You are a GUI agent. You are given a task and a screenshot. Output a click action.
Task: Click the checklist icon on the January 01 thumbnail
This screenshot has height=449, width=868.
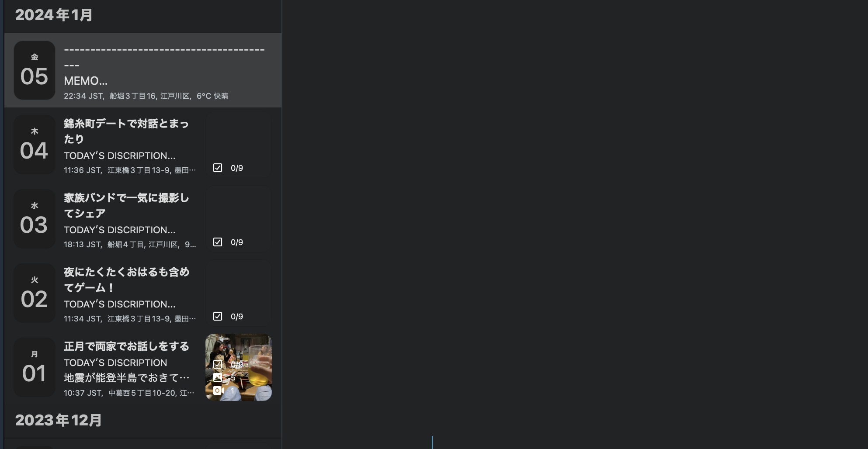point(218,364)
